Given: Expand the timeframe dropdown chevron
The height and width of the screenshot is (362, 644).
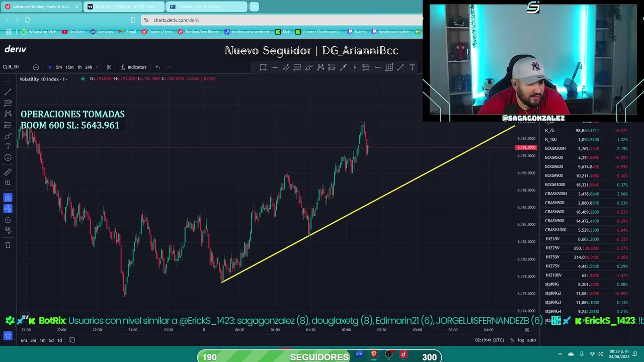Looking at the screenshot, I should 97,67.
